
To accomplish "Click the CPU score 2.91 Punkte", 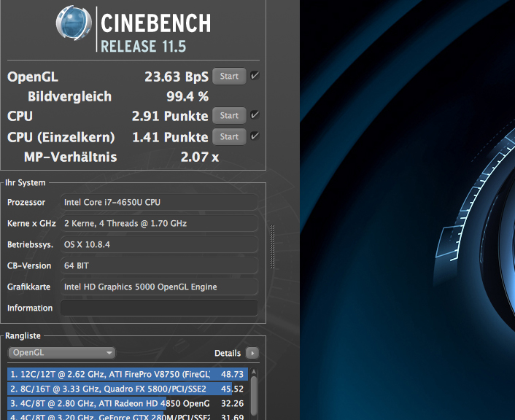I will (170, 116).
